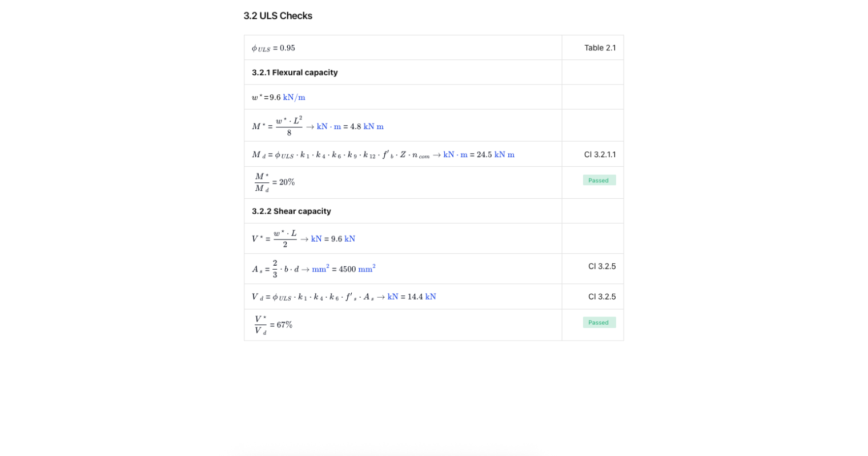The image size is (868, 456).
Task: Click the 3.2.2 Shear capacity subheading
Action: 291,211
